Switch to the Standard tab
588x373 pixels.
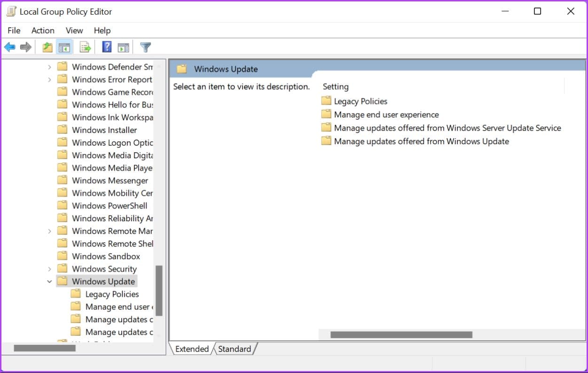tap(234, 349)
